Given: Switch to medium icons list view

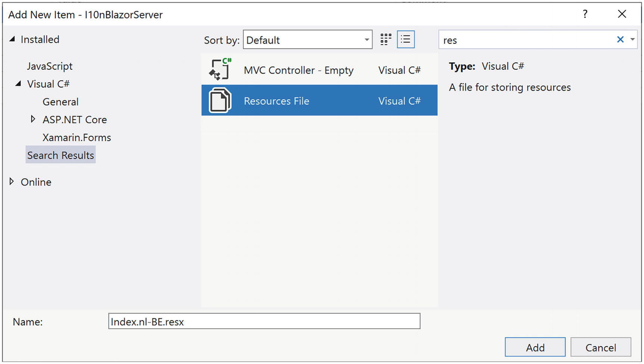Looking at the screenshot, I should coord(406,40).
